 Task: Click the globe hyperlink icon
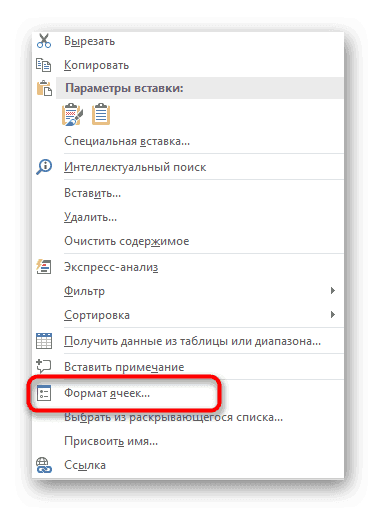pos(44,465)
